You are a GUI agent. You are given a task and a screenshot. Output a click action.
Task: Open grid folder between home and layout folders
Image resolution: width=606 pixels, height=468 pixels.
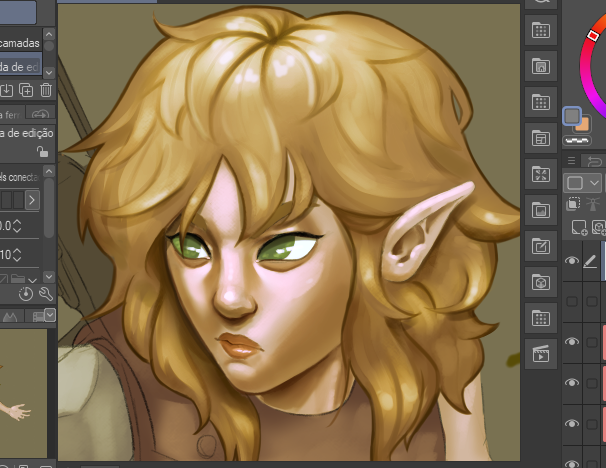(541, 102)
